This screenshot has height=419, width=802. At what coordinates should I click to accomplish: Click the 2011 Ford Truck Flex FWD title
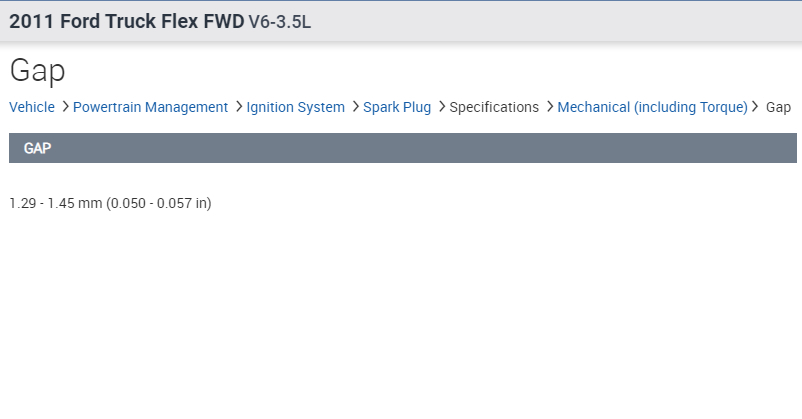[126, 21]
